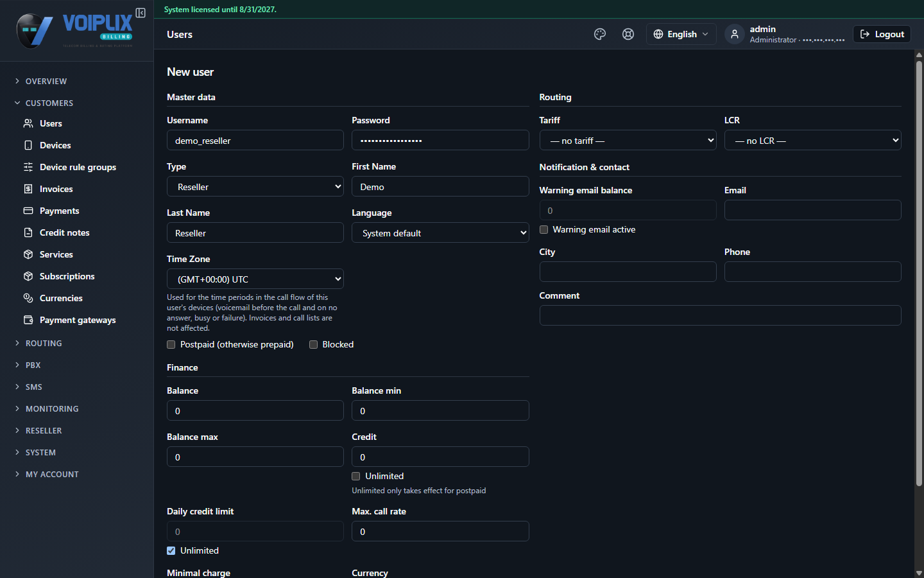The height and width of the screenshot is (578, 924).
Task: Enable Warning email active checkbox
Action: (544, 230)
